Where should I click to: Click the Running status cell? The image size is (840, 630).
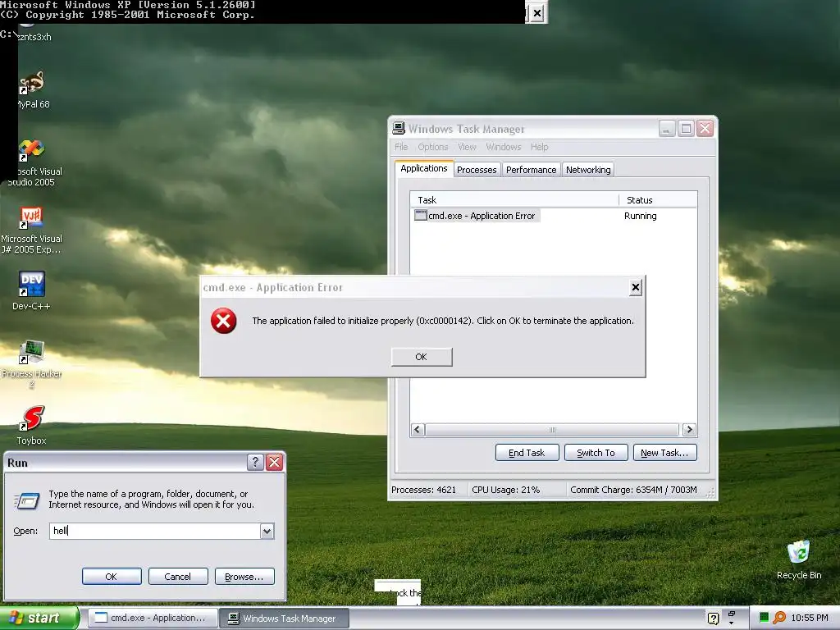coord(640,216)
